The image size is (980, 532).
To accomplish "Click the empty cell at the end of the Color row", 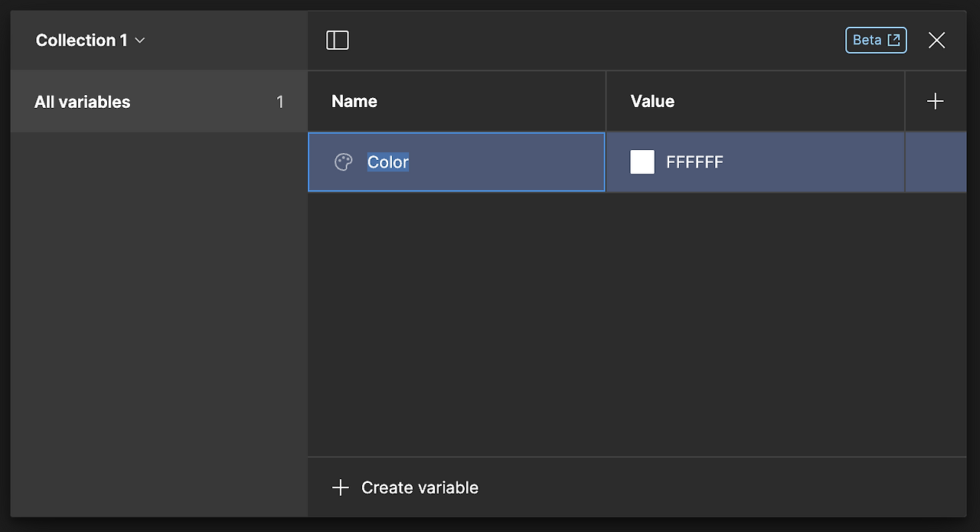I will point(936,162).
